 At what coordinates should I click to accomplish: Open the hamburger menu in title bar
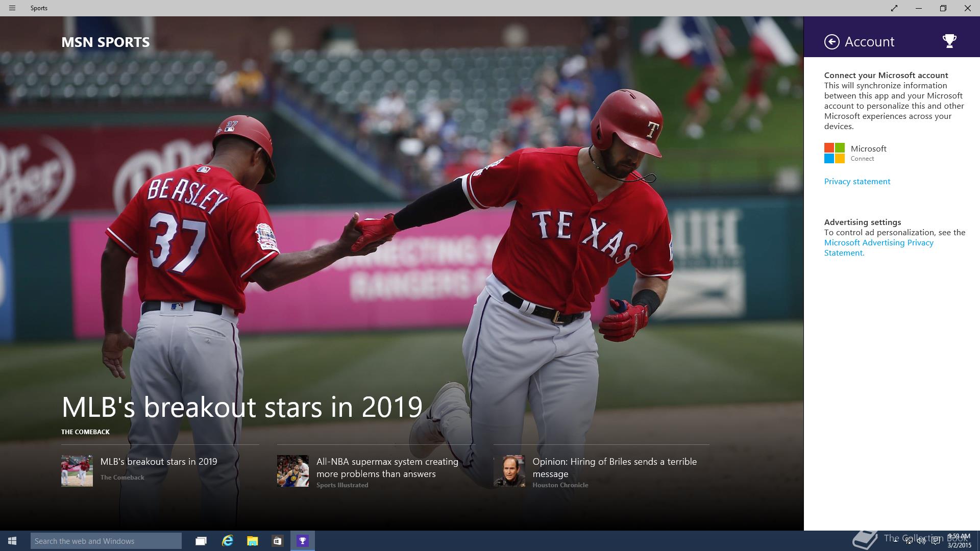(12, 8)
